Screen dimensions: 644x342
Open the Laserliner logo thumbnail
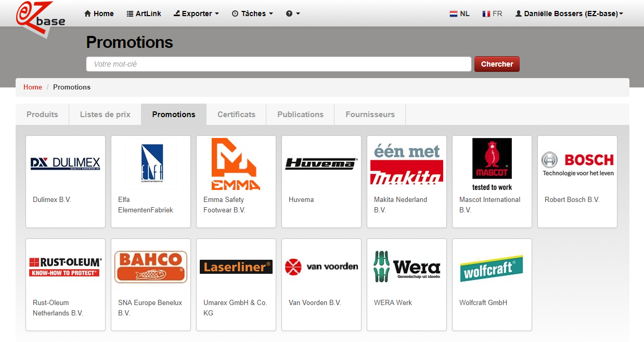point(236,267)
